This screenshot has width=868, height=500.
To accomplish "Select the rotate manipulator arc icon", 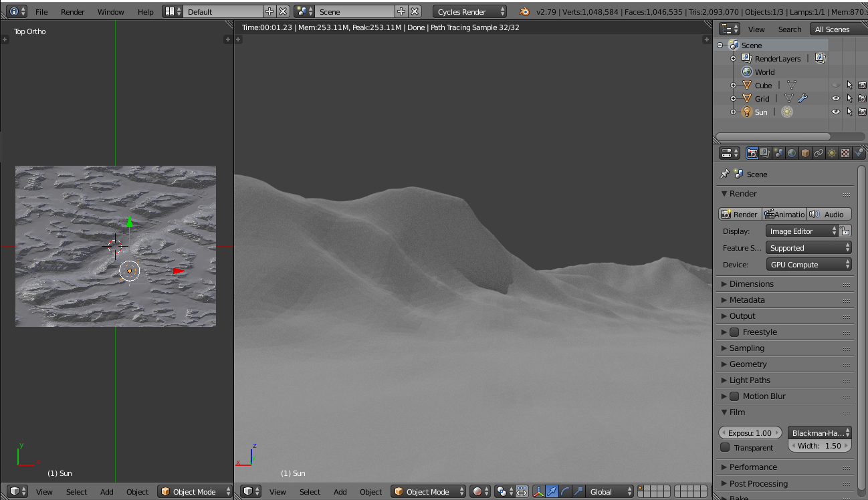I will point(566,491).
